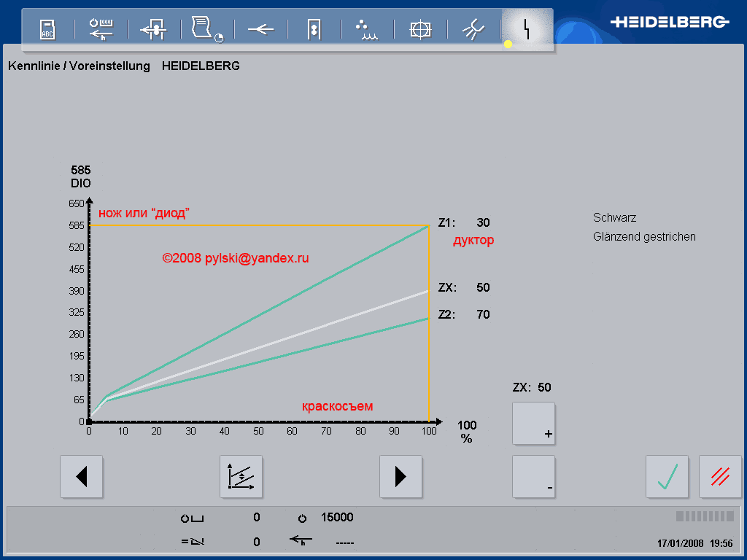Click the power symbol next to 15000

coord(302,518)
